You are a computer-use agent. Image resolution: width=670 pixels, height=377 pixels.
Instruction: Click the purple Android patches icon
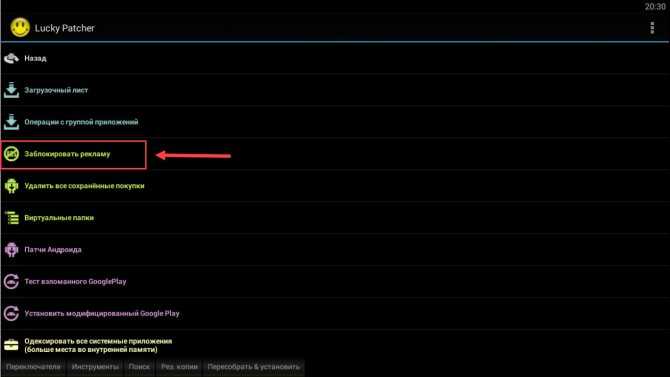tap(12, 250)
